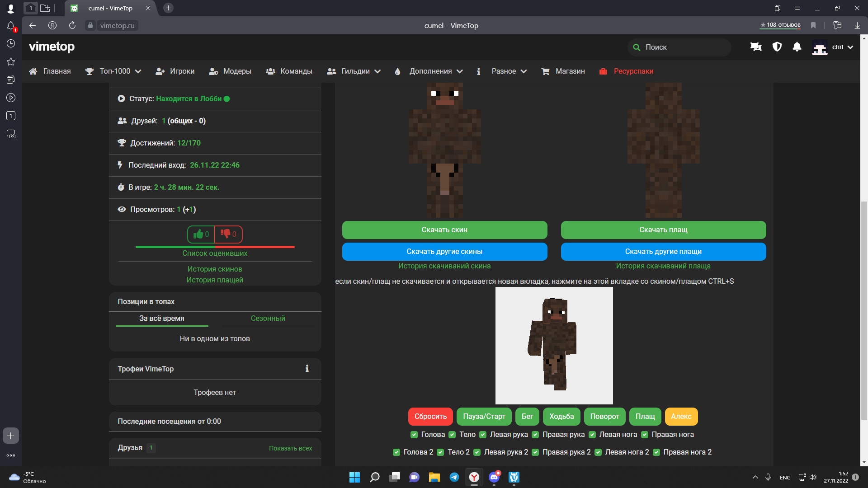868x488 pixels.
Task: Click the browser downloads arrow icon
Action: pyautogui.click(x=857, y=25)
